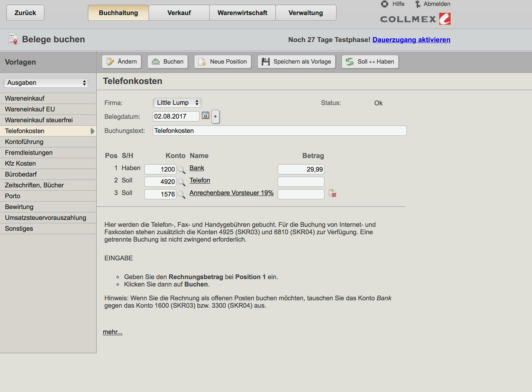Click Speichern als Vorlage
532x392 pixels.
(296, 62)
